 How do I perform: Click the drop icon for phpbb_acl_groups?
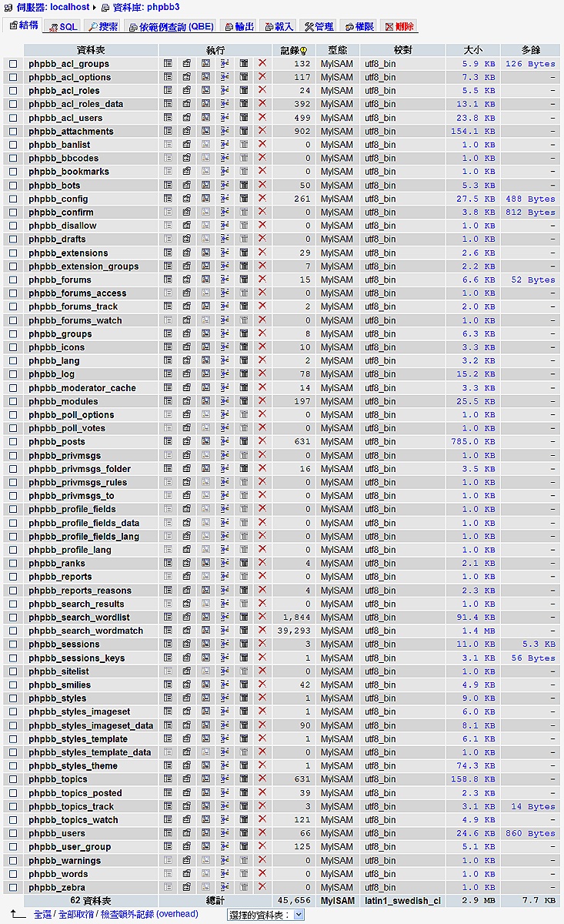(x=262, y=64)
